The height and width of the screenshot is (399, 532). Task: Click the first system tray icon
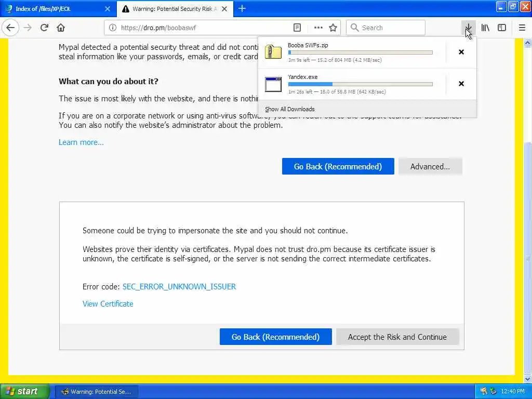(484, 392)
